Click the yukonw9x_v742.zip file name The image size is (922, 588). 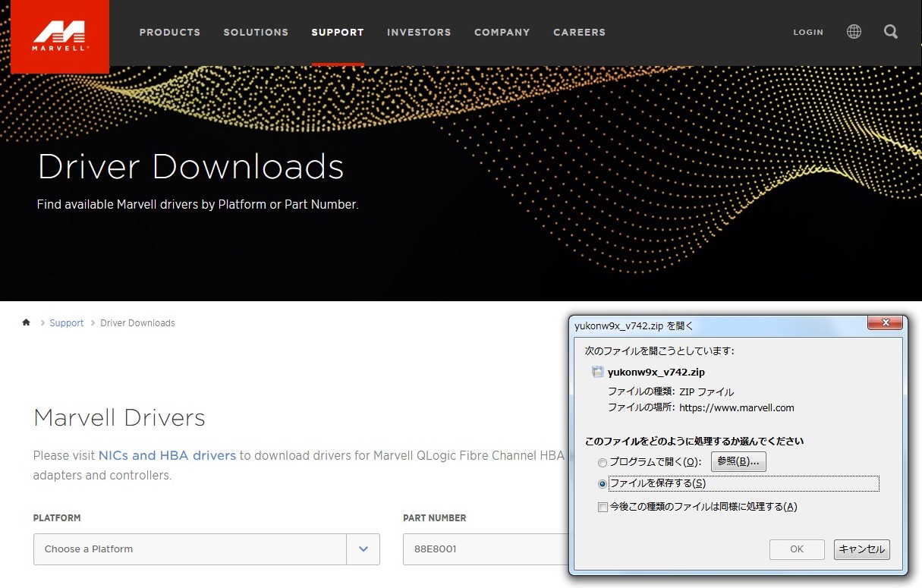pyautogui.click(x=656, y=373)
